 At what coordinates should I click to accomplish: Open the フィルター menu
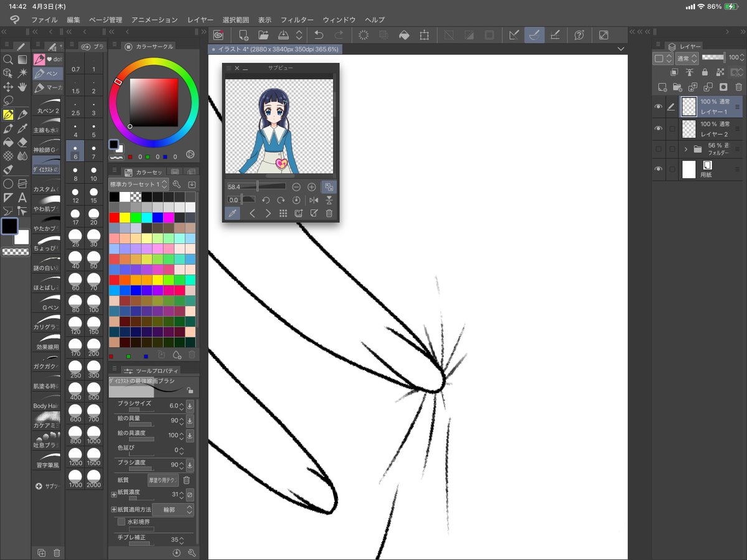tap(297, 19)
